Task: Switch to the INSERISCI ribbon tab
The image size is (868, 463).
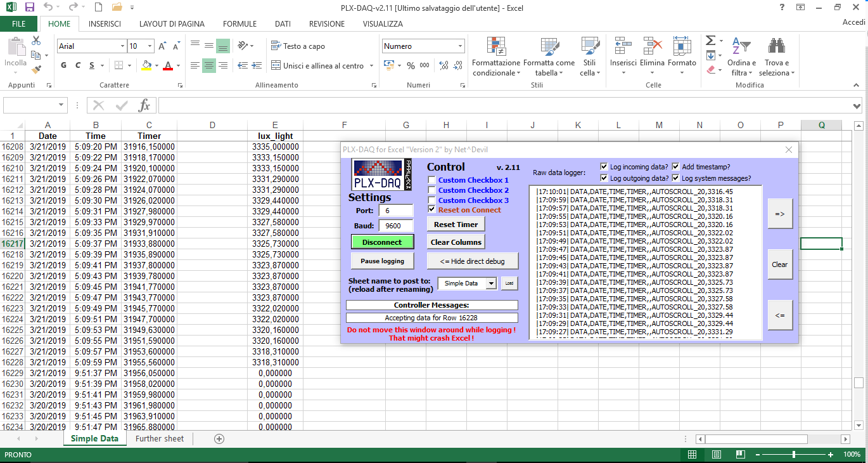Action: click(105, 24)
